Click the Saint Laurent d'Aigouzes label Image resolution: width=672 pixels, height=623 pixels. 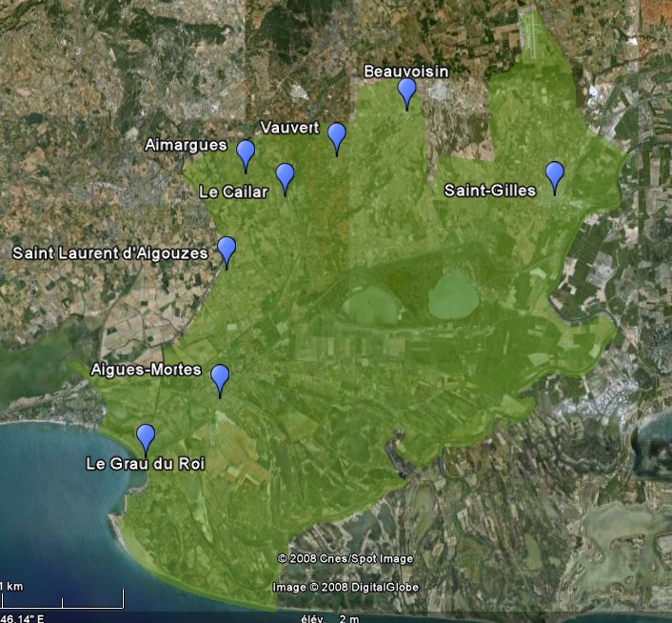click(110, 253)
